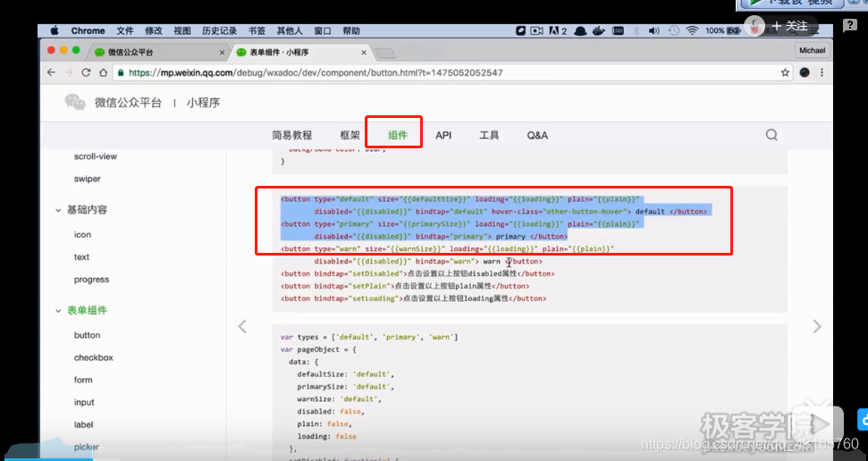Click the screen recorder camera menu bar icon
Image resolution: width=868 pixels, height=461 pixels.
pyautogui.click(x=536, y=31)
